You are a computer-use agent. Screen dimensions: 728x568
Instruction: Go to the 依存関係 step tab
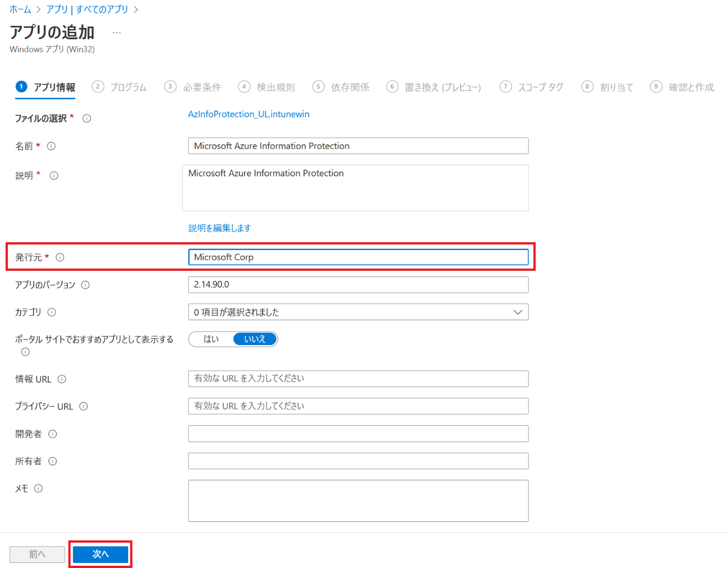(x=341, y=87)
